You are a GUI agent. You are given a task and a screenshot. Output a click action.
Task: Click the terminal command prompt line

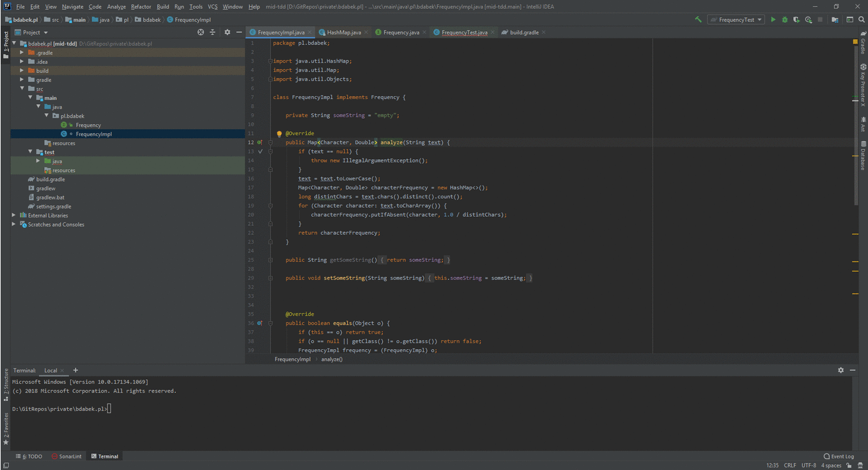coord(61,409)
